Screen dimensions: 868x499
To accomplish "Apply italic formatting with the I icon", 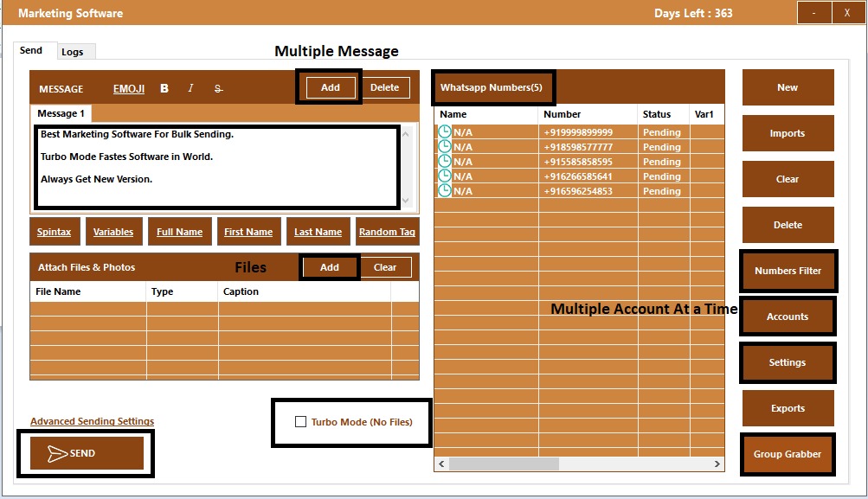I will point(189,87).
